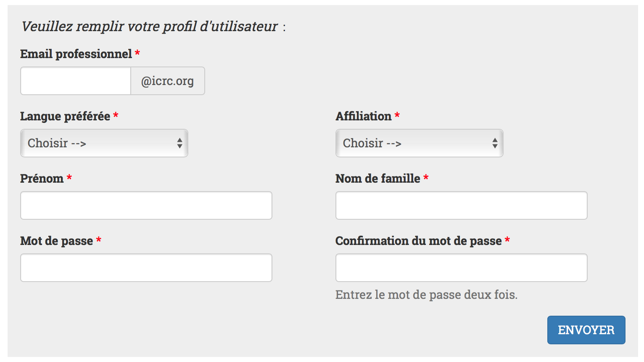Screen dimensions: 644x362
Task: Click the Affiliation dropdown arrows
Action: tap(495, 143)
